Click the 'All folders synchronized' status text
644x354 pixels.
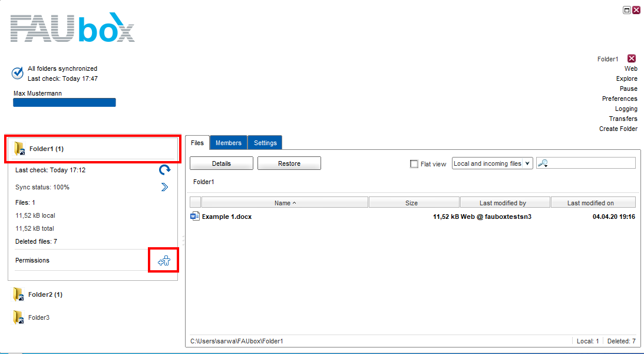pos(62,68)
